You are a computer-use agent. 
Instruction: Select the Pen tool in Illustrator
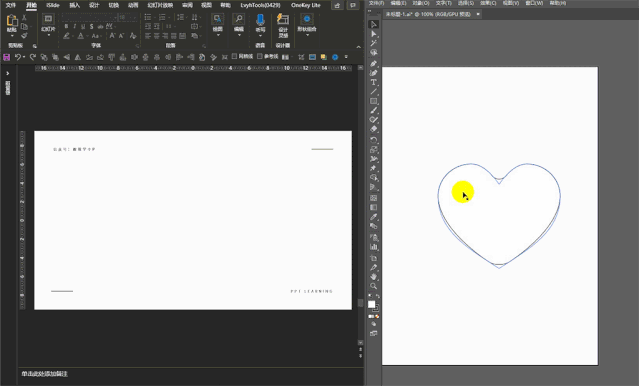(373, 63)
